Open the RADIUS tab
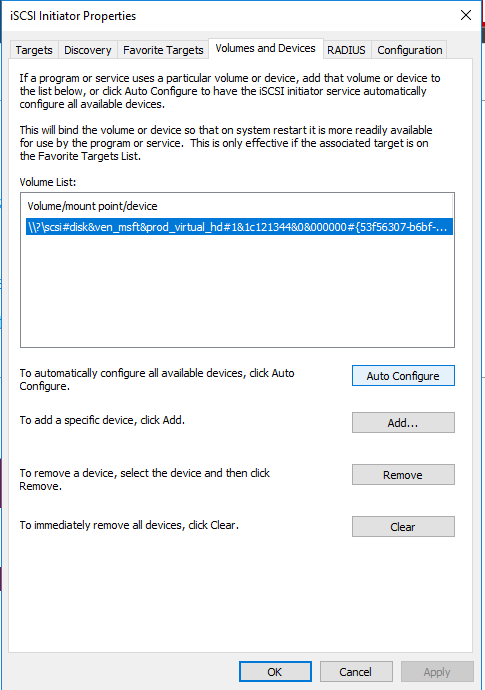The height and width of the screenshot is (690, 485). pos(346,50)
